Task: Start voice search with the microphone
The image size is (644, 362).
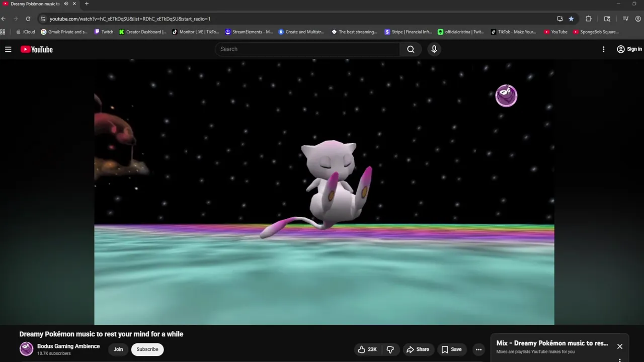Action: tap(434, 49)
